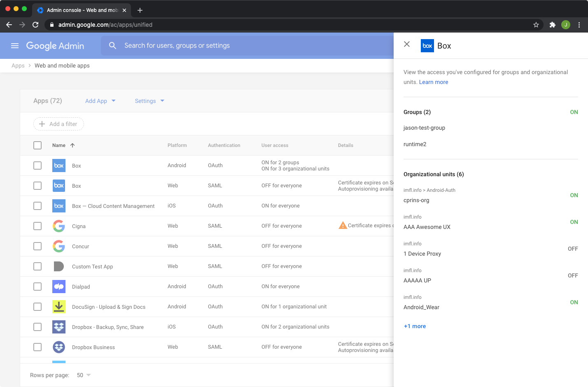Open the Chrome profile avatar
Image resolution: width=588 pixels, height=387 pixels.
(566, 25)
